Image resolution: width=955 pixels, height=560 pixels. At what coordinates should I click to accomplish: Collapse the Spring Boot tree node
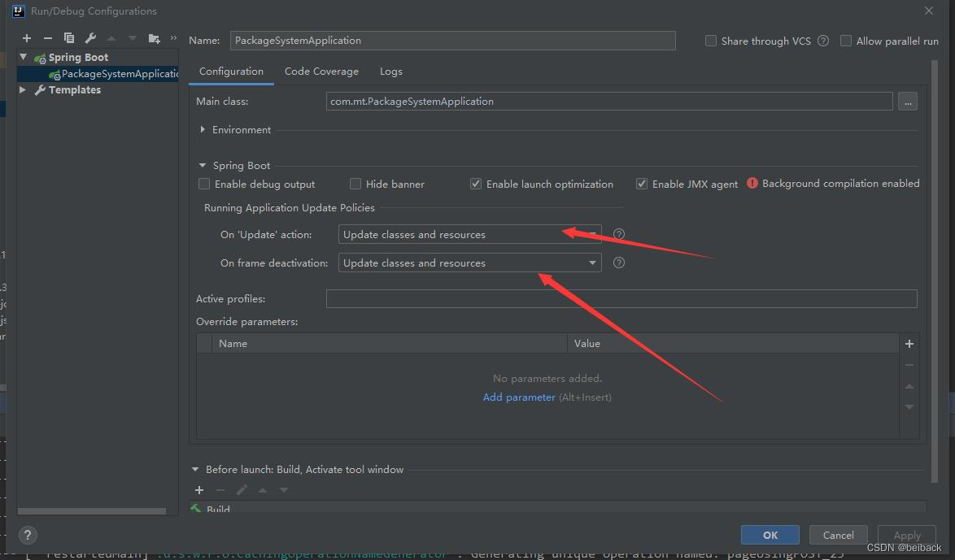23,57
